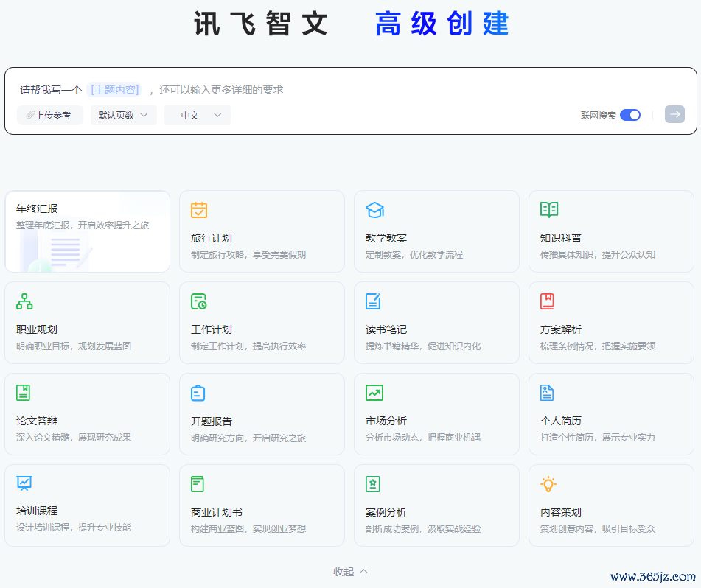This screenshot has height=588, width=701.
Task: Click the 案例分析 star document icon
Action: [x=373, y=484]
